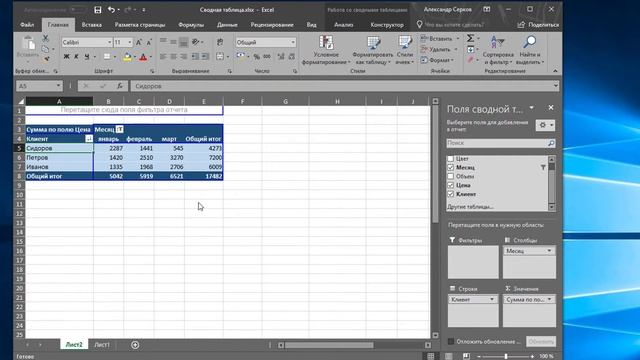
Task: Click Найти и выделить magnifier icon
Action: 530,42
